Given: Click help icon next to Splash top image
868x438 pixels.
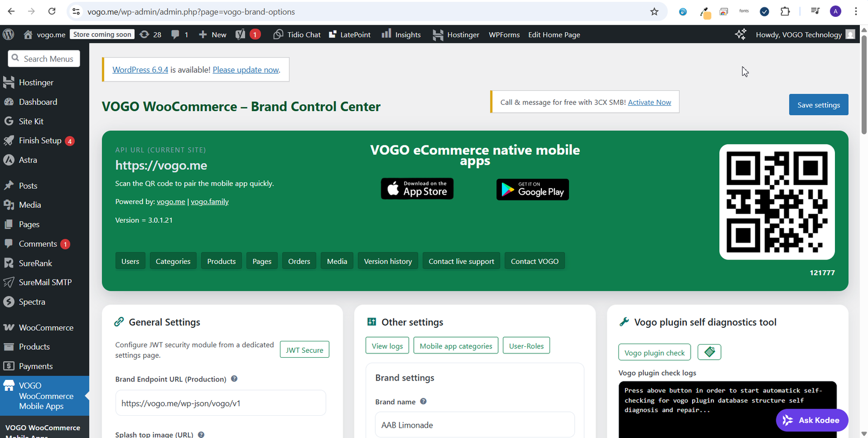Looking at the screenshot, I should click(201, 434).
